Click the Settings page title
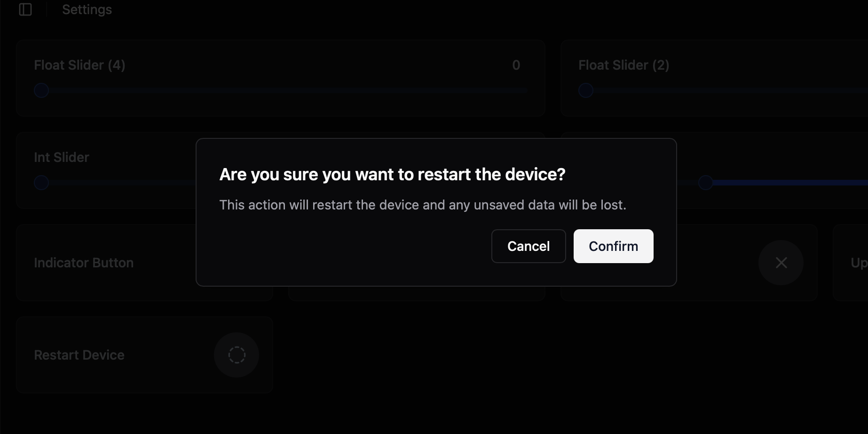Screen dimensions: 868x434 [x=87, y=9]
